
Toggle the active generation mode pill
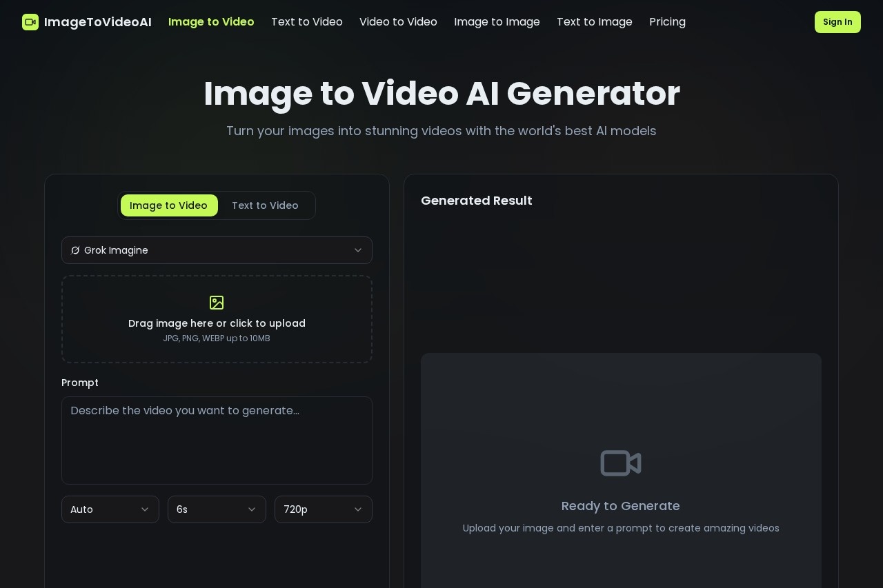(169, 205)
